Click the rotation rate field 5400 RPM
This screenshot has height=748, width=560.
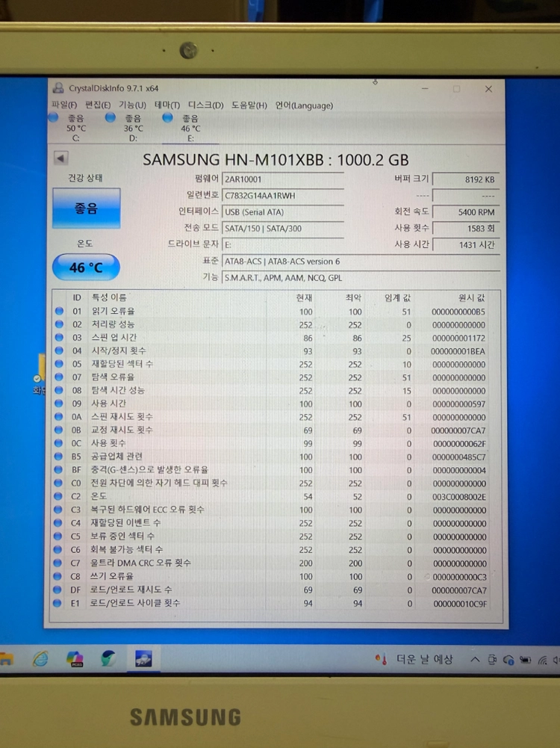click(x=466, y=211)
